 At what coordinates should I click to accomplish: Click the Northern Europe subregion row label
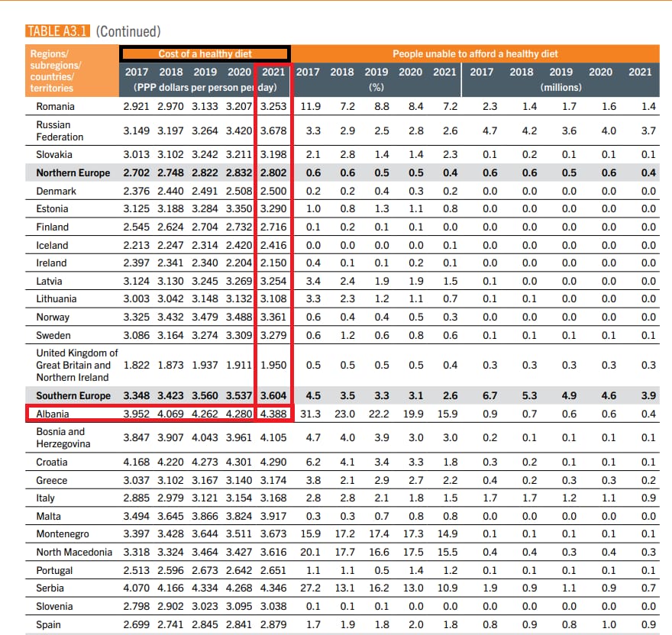pos(73,172)
